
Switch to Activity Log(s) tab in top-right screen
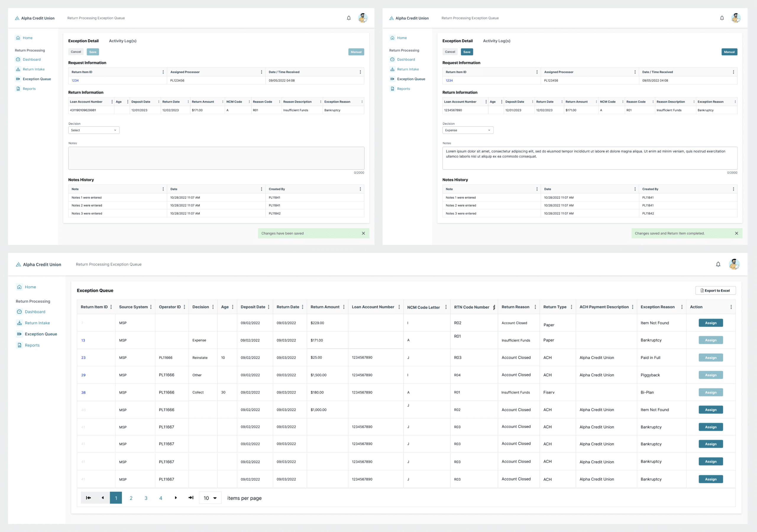(x=496, y=41)
